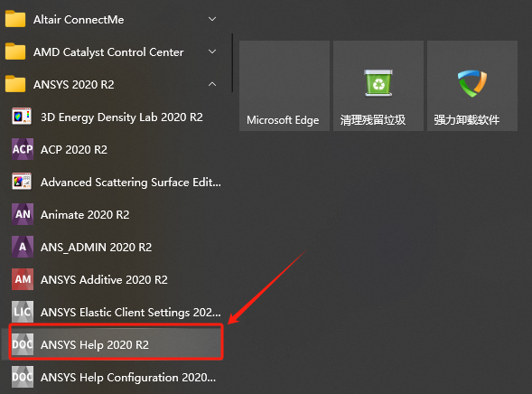Expand AMD Catalyst Control Center chevron
The height and width of the screenshot is (394, 532).
212,52
